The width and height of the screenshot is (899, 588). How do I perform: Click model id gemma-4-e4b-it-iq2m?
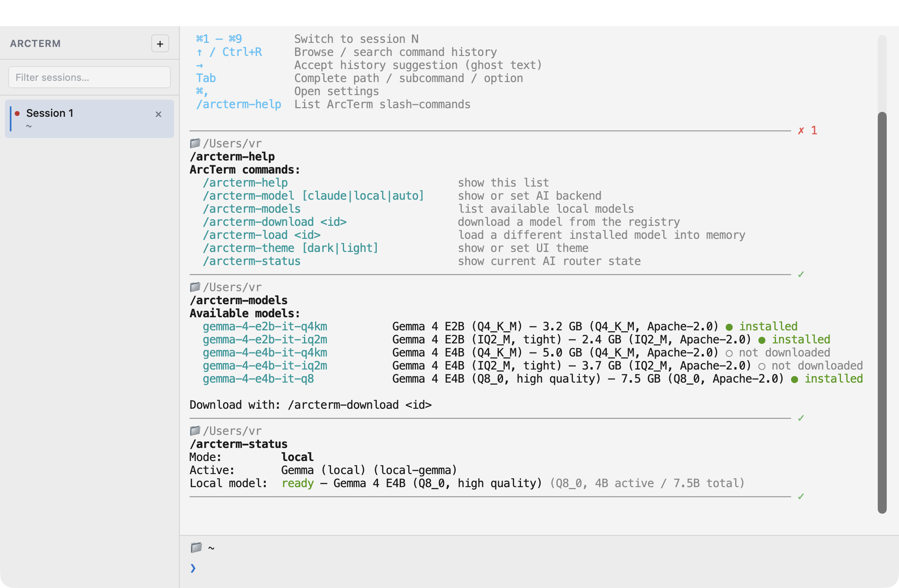(x=265, y=366)
